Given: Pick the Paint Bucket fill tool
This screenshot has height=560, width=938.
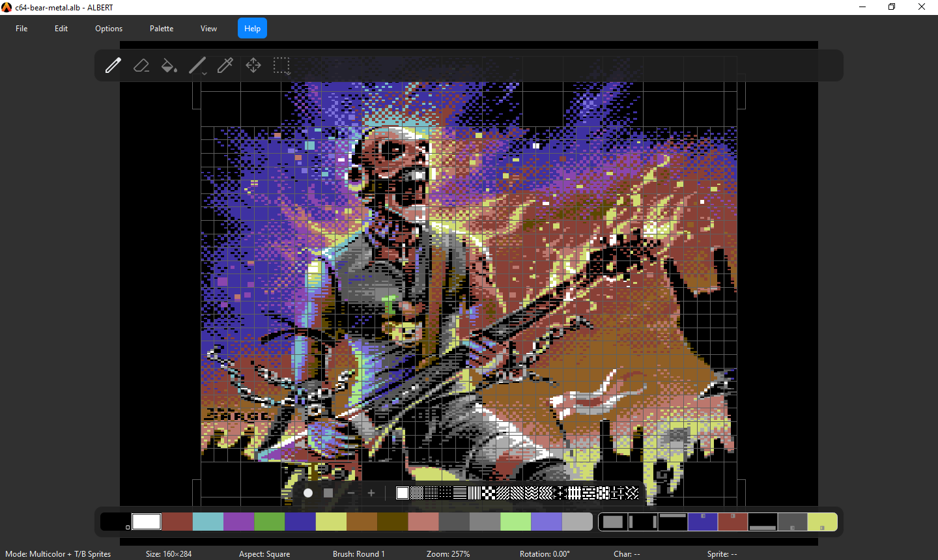Looking at the screenshot, I should tap(169, 65).
